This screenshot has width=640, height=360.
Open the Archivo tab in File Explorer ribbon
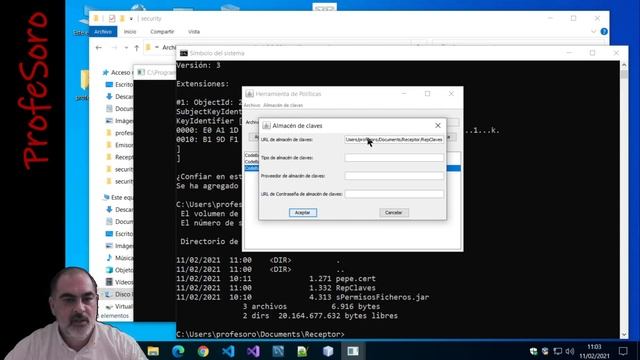click(x=103, y=31)
